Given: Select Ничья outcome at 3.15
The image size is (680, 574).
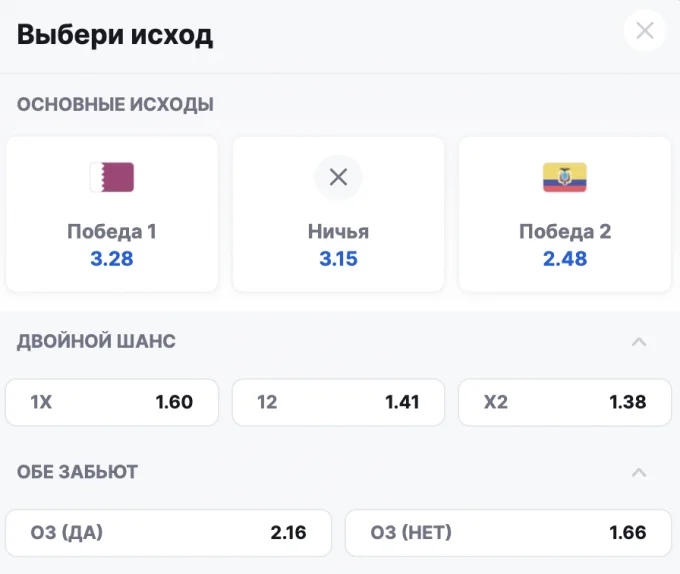Looking at the screenshot, I should (338, 215).
